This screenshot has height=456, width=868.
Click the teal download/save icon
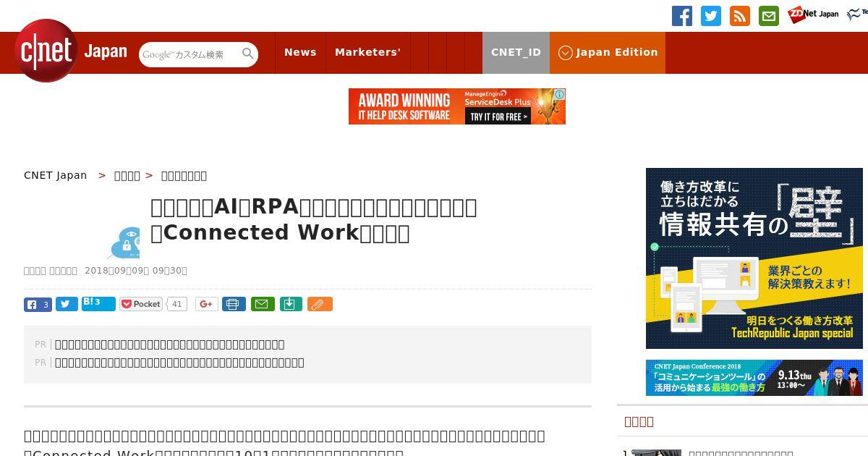click(290, 304)
